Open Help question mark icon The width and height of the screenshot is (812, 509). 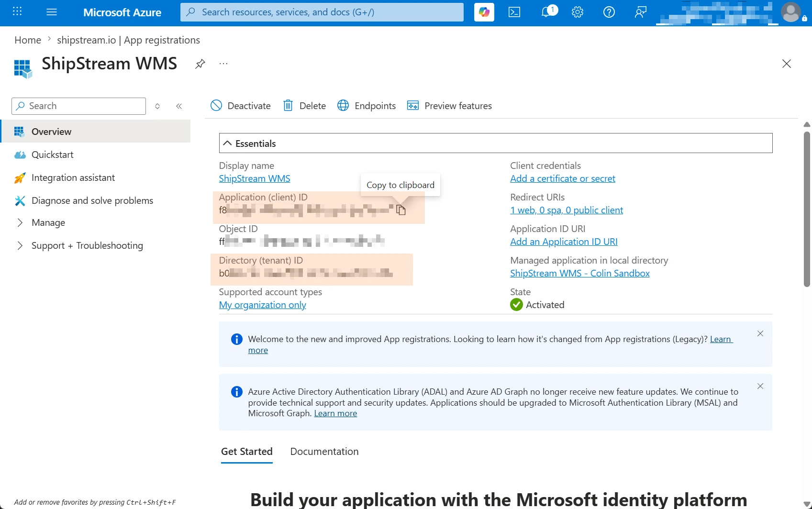[609, 12]
